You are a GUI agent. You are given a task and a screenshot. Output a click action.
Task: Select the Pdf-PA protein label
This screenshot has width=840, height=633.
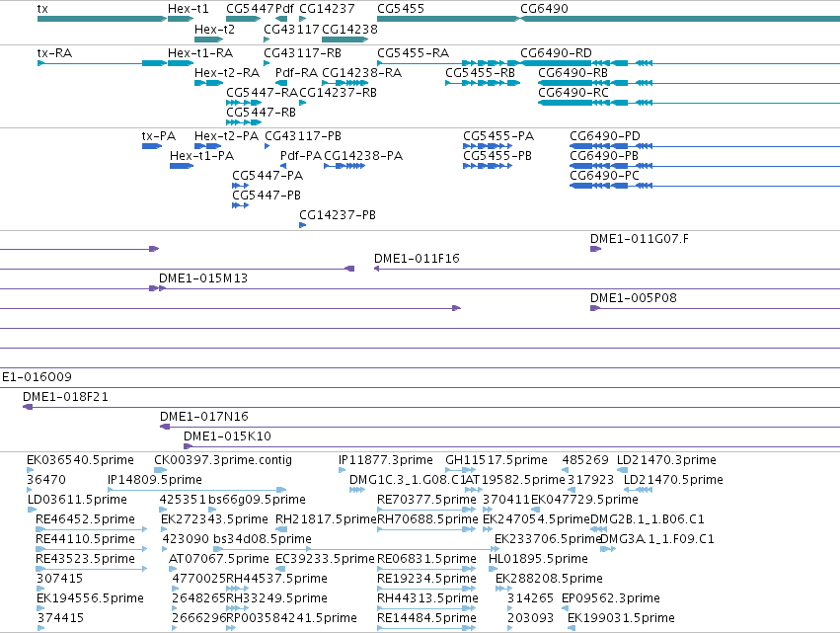301,156
